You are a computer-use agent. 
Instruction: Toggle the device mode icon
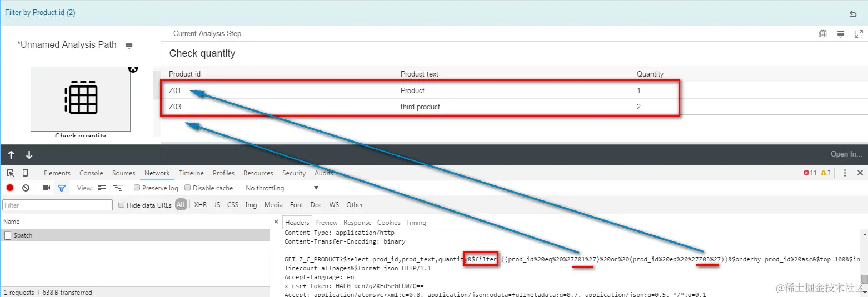pos(25,173)
